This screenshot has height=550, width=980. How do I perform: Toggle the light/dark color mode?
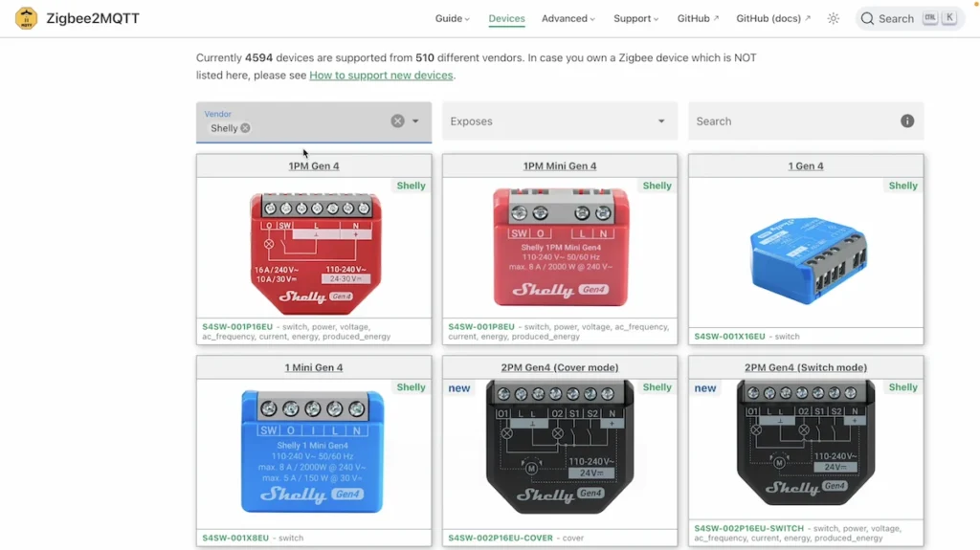click(834, 18)
